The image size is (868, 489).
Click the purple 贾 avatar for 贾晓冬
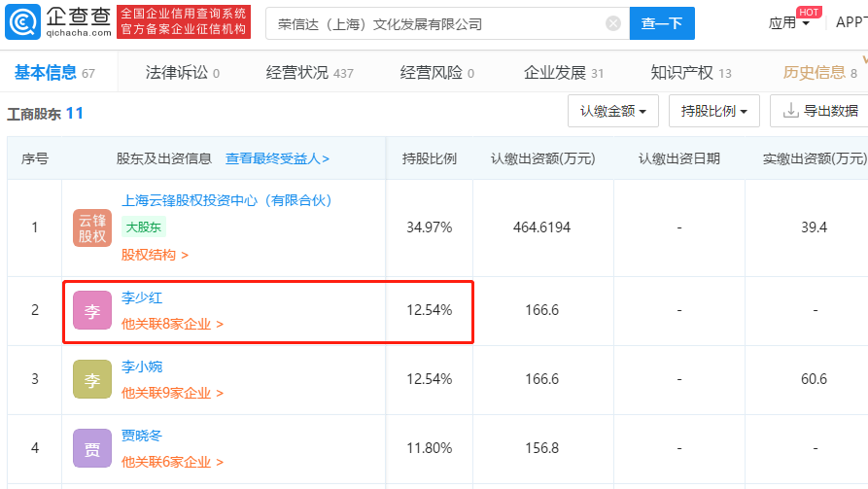(x=92, y=448)
